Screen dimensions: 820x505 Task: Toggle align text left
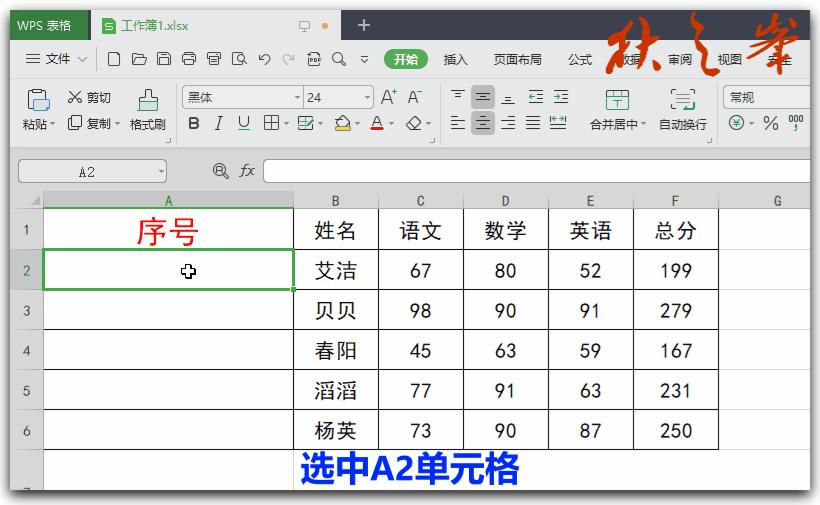458,123
